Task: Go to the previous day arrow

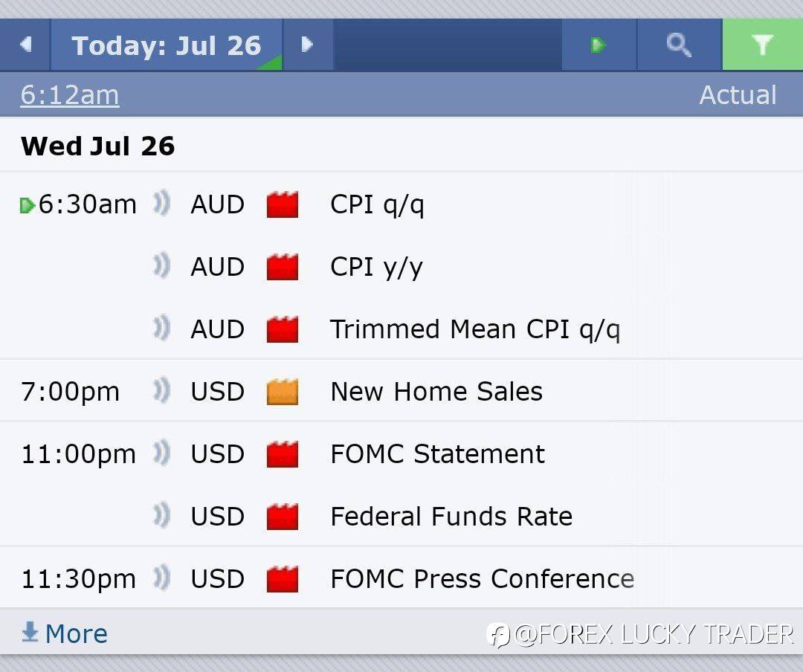Action: coord(25,45)
